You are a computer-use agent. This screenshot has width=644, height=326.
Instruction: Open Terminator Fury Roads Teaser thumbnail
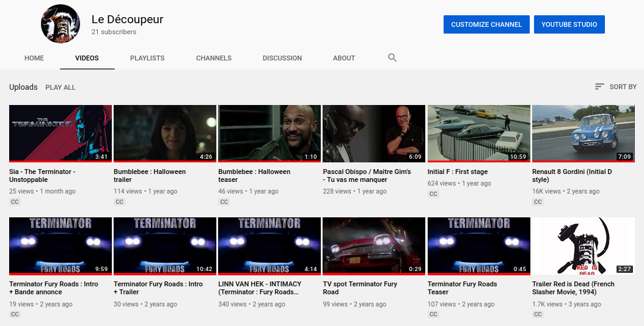click(478, 246)
